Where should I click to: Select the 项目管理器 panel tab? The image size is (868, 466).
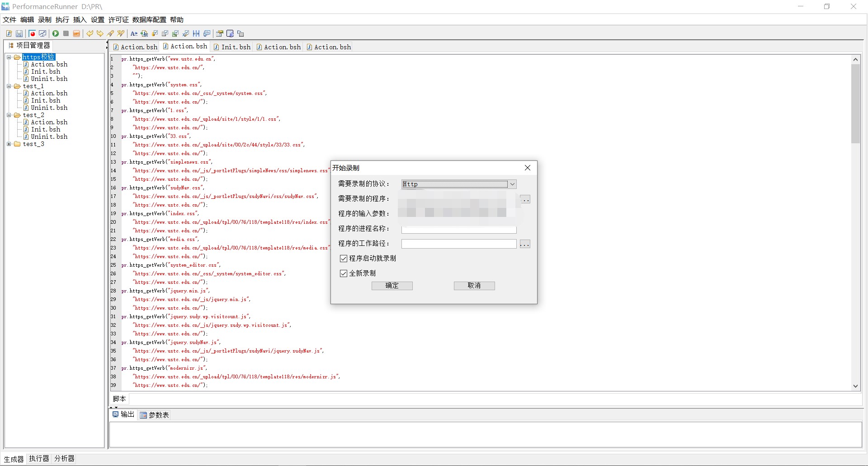pos(29,45)
